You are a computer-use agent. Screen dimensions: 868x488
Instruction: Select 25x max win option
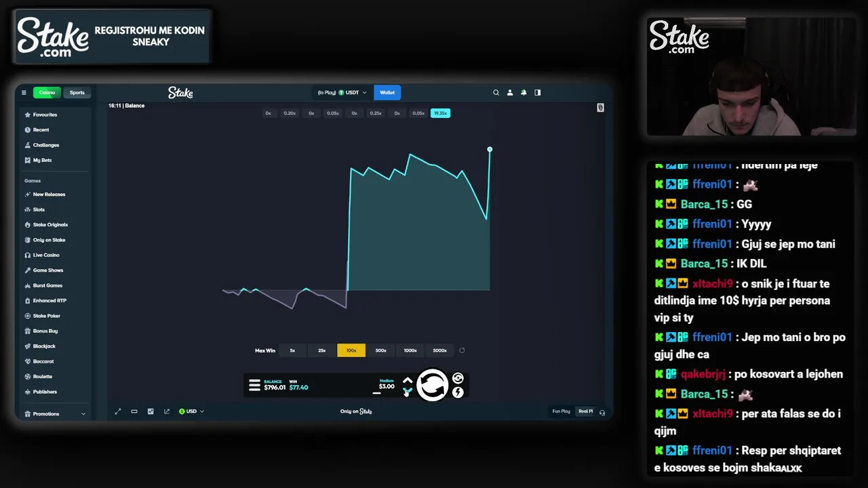[x=322, y=350]
